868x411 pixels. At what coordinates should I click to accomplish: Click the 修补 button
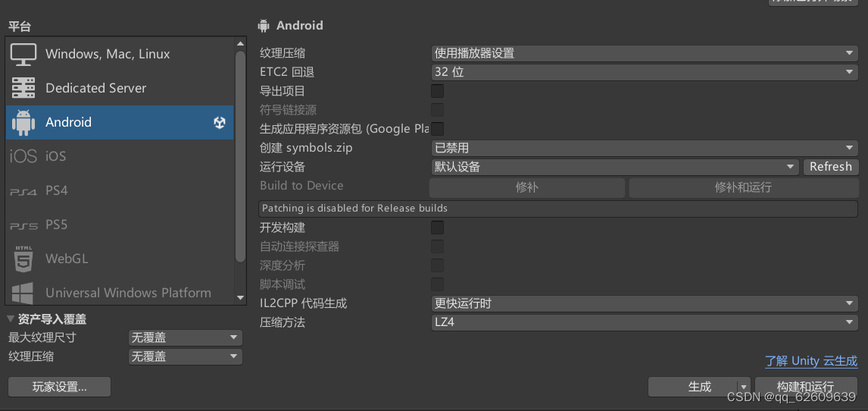pos(527,187)
